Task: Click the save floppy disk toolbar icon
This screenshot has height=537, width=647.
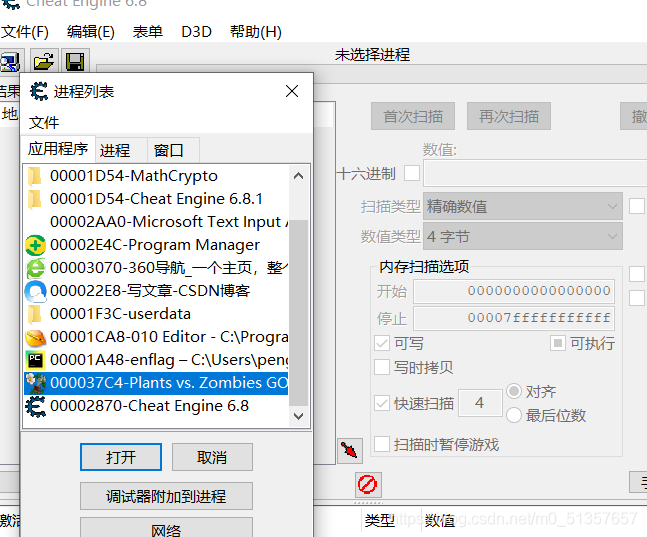Action: (75, 62)
